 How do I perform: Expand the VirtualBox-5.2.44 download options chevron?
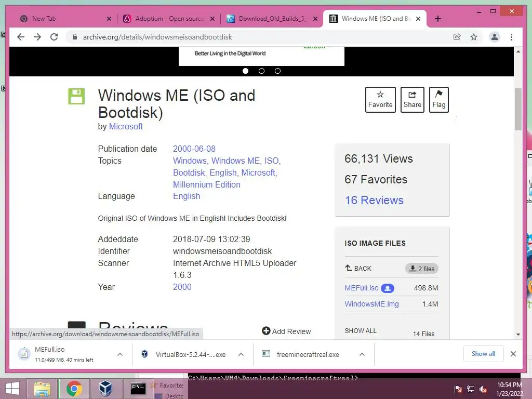pos(241,354)
